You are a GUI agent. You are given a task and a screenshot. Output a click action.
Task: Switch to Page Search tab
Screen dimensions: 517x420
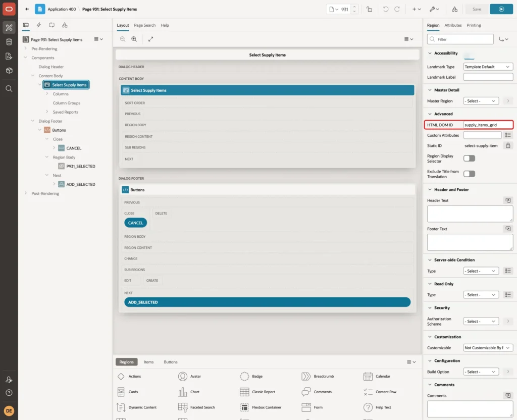coord(144,25)
